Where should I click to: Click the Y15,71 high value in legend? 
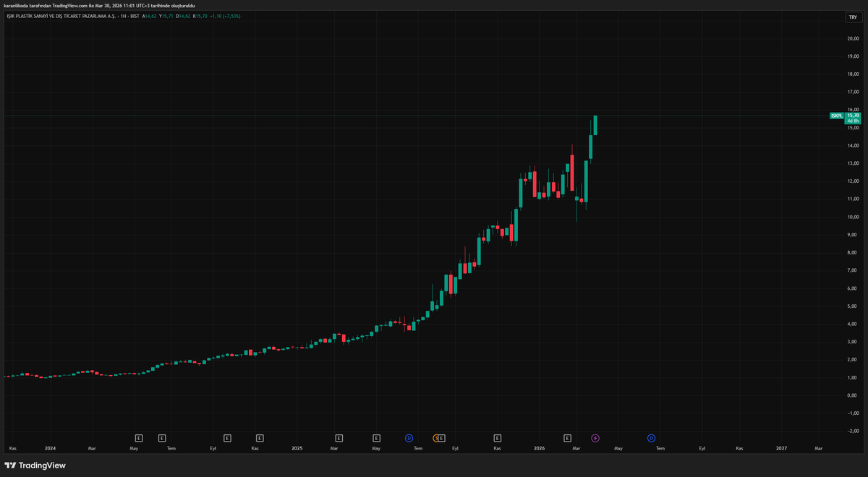(x=167, y=15)
